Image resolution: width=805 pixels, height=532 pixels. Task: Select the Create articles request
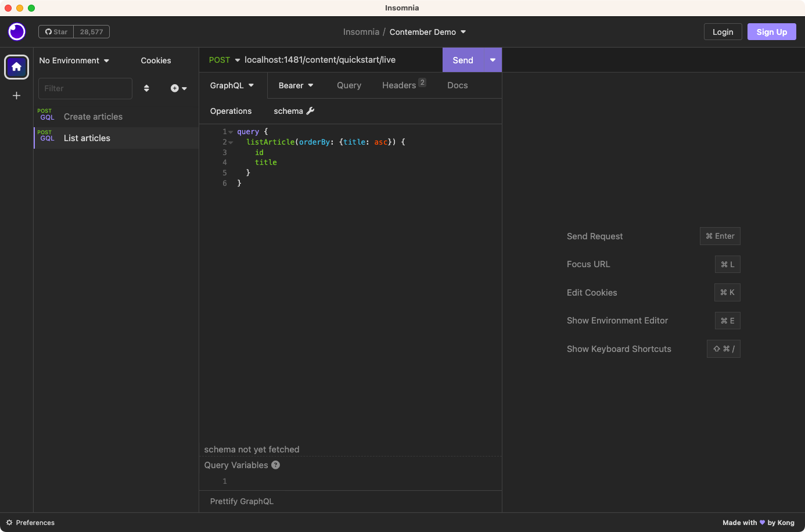click(93, 117)
